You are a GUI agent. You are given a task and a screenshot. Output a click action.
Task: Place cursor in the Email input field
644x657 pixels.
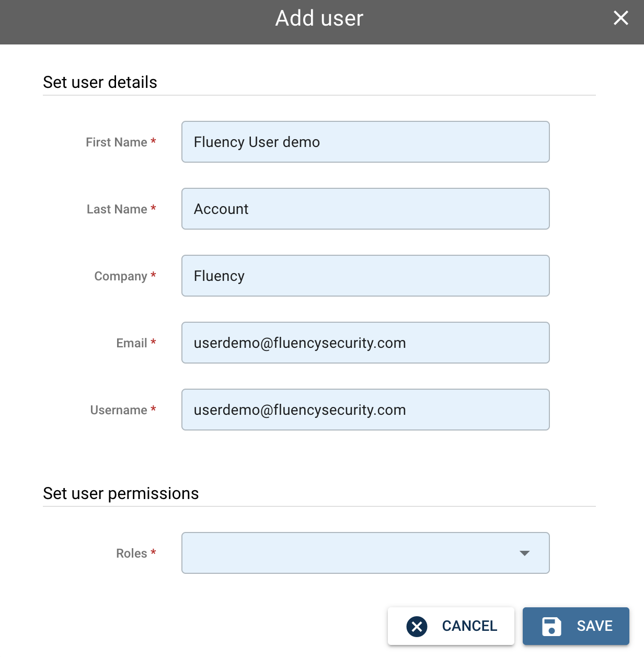tap(365, 343)
